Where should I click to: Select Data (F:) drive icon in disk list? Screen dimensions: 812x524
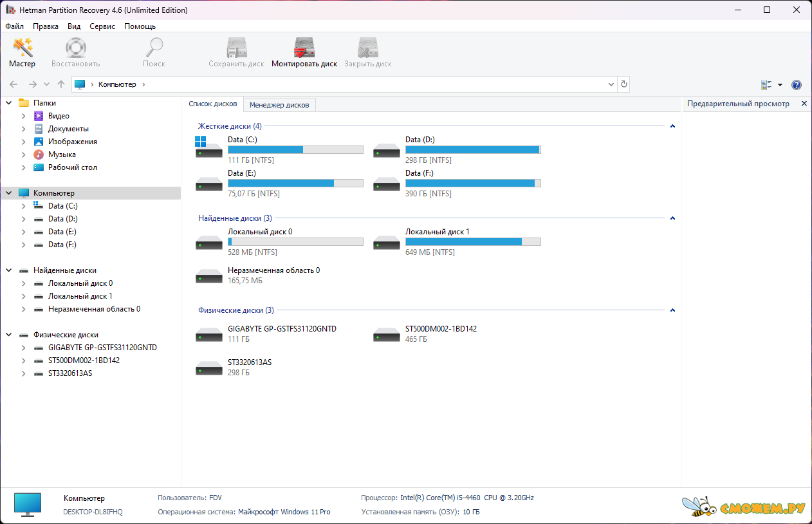click(387, 184)
